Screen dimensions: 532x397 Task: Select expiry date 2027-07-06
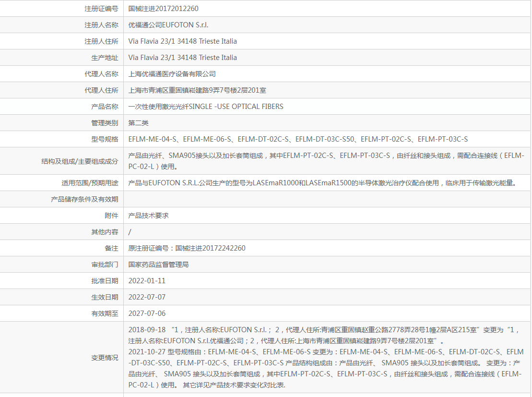[147, 313]
